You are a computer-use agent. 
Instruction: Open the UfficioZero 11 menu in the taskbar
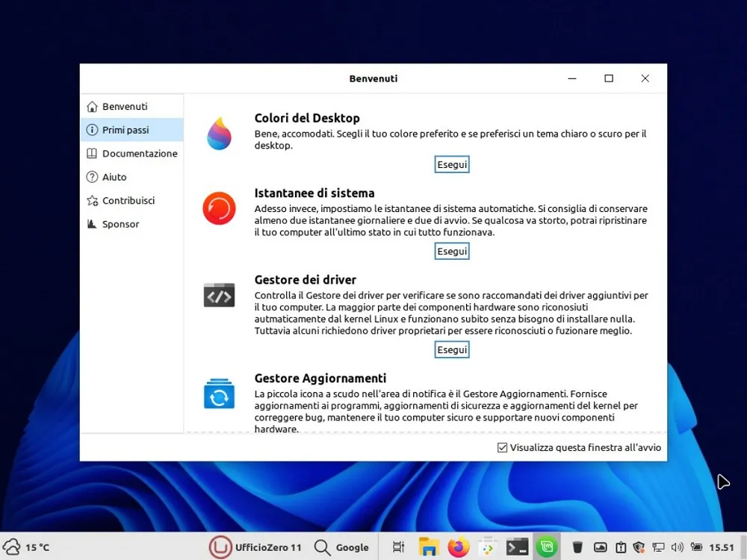tap(255, 547)
